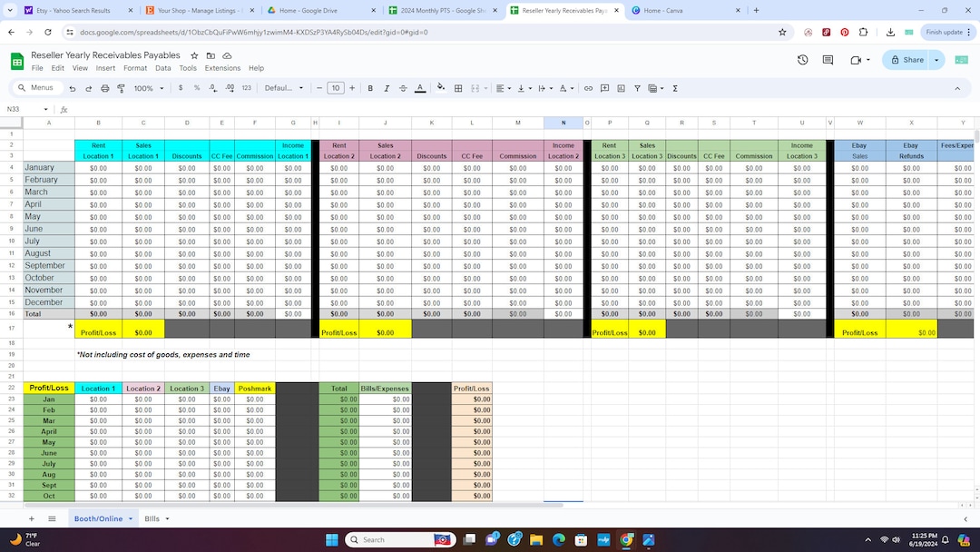
Task: Open the Format menu
Action: tap(135, 67)
